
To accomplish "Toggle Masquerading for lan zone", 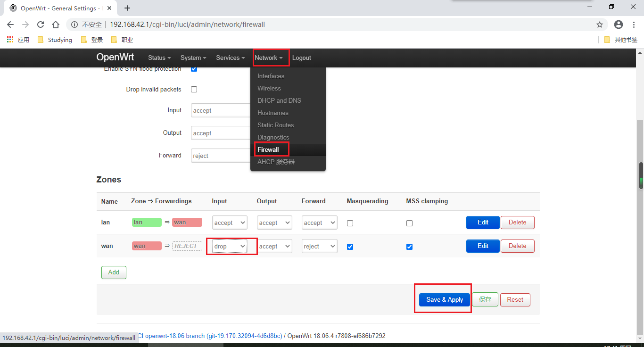I will click(x=350, y=223).
